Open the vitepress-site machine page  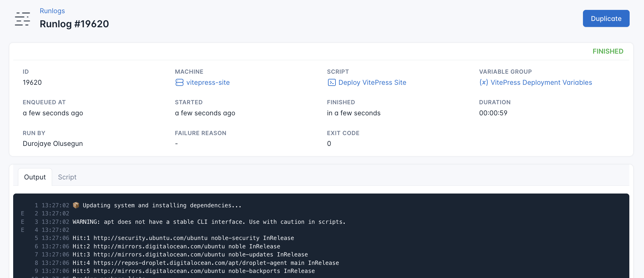coord(208,82)
